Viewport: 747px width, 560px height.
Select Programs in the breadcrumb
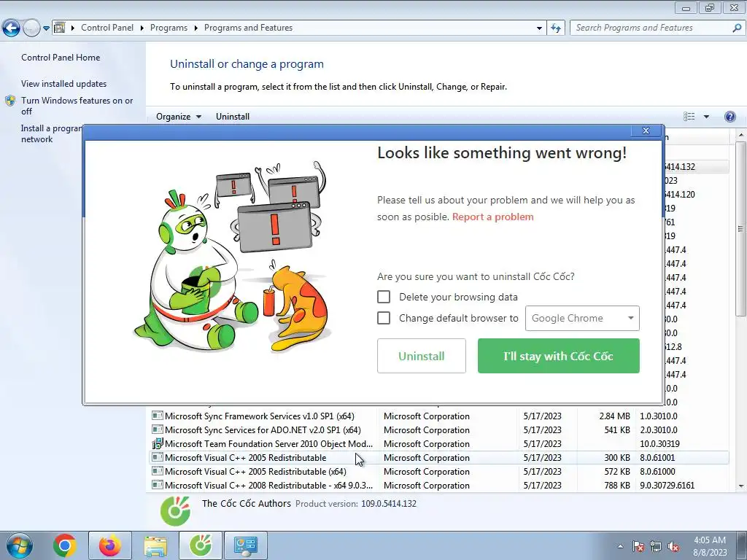pos(169,28)
